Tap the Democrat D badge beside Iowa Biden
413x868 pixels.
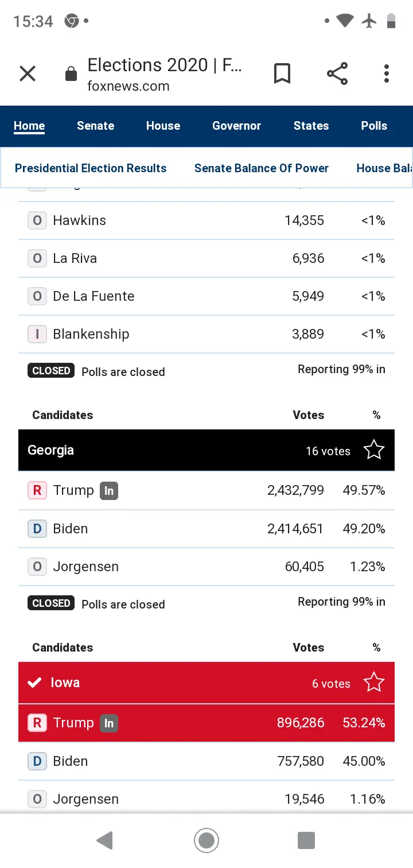(x=37, y=762)
